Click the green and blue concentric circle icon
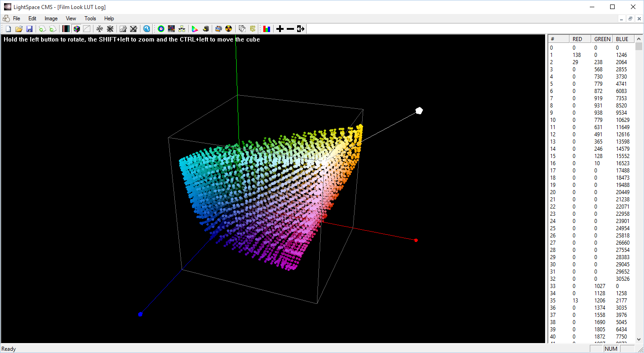Screen dimensions: 644x353 pyautogui.click(x=161, y=29)
